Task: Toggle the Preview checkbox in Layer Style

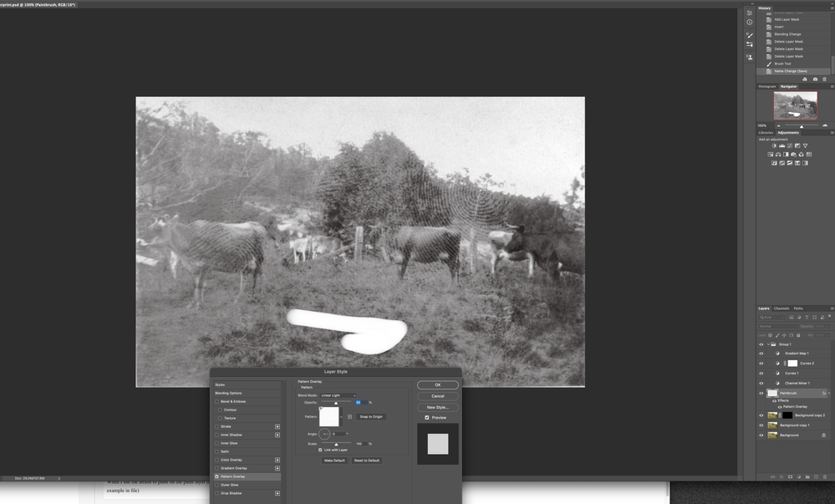Action: (x=426, y=418)
